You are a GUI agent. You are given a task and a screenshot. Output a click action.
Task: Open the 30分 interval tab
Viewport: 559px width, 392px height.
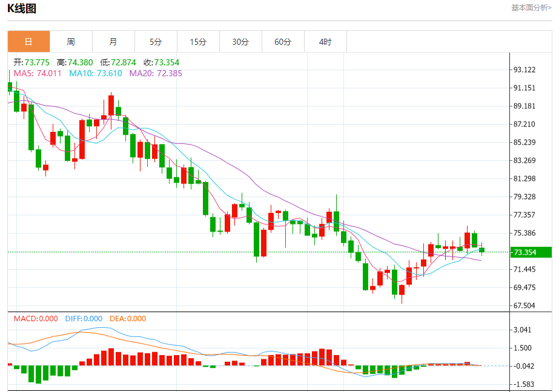point(240,42)
